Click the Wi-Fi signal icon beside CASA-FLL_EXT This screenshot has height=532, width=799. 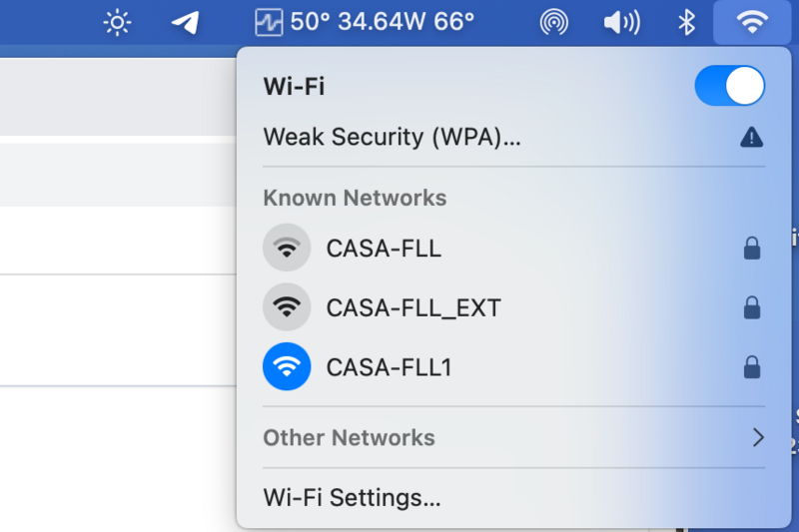pyautogui.click(x=287, y=307)
